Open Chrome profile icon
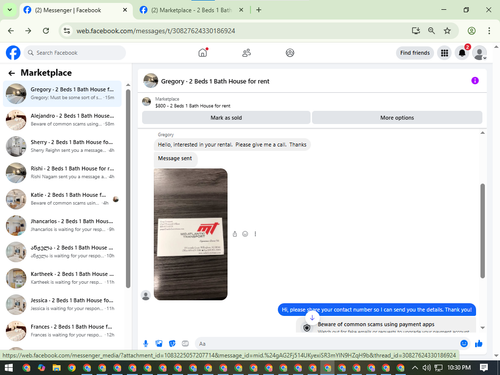Screen dimensions: 500x375 coord(471,31)
